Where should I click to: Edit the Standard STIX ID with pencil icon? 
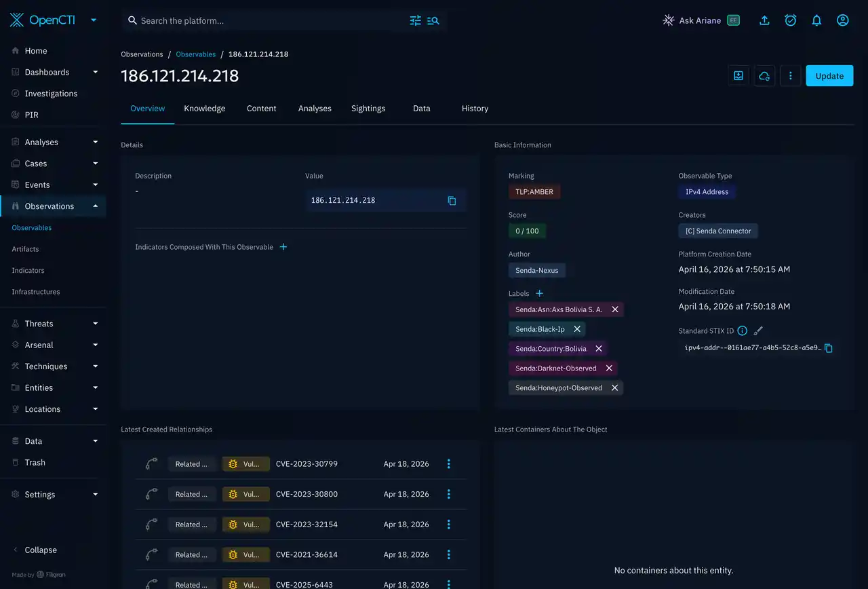point(758,330)
